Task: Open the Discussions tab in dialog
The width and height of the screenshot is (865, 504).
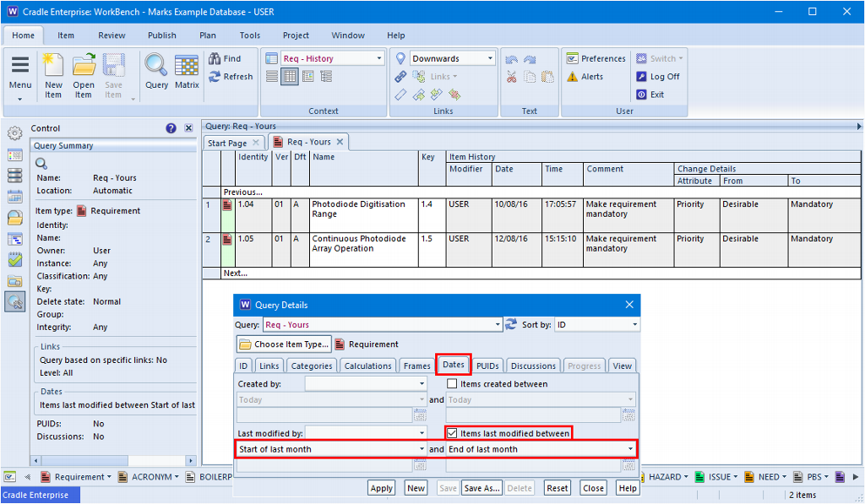Action: tap(533, 366)
